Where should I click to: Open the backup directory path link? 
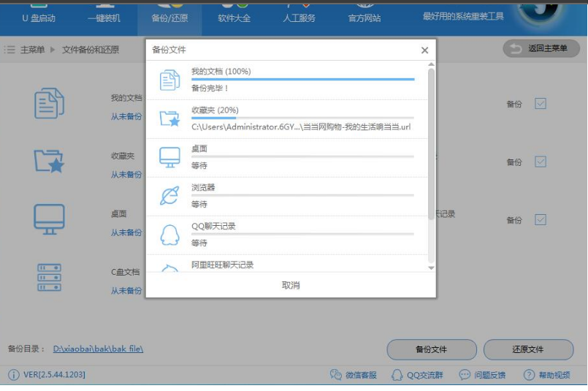click(98, 349)
